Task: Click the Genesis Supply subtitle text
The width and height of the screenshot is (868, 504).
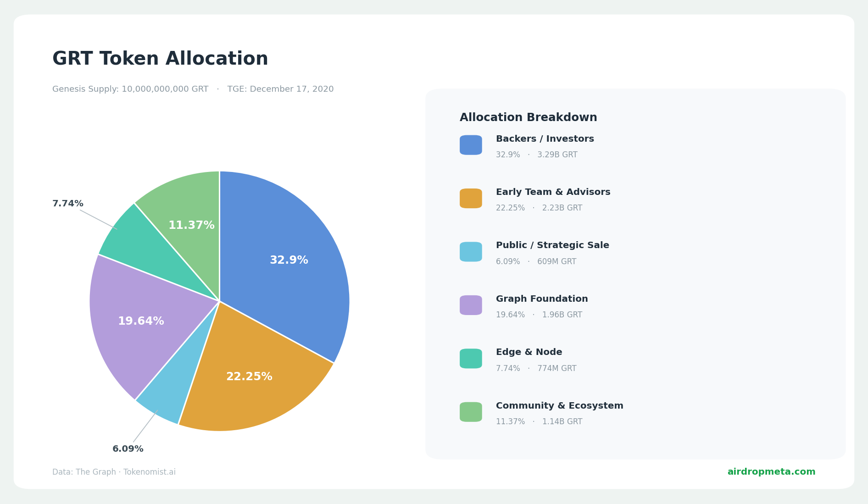Action: (x=193, y=89)
